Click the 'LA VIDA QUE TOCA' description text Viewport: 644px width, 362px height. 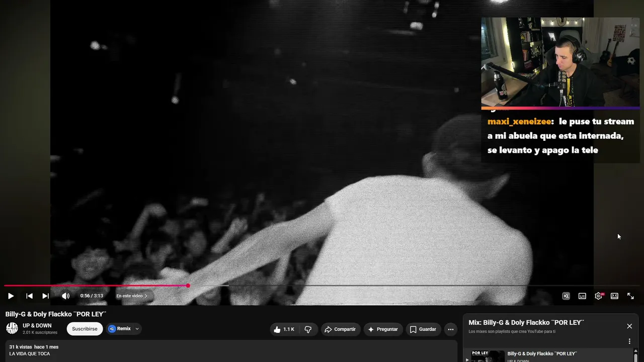click(30, 354)
